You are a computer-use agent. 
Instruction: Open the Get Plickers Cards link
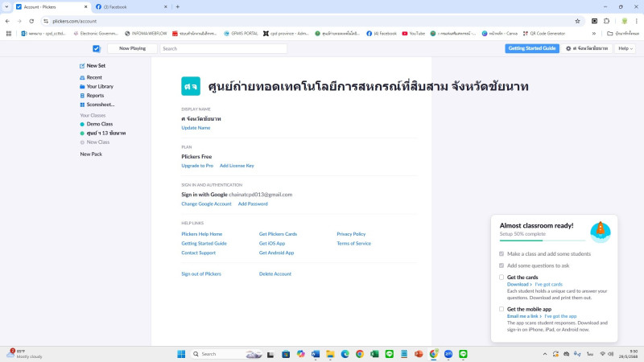[x=278, y=234]
